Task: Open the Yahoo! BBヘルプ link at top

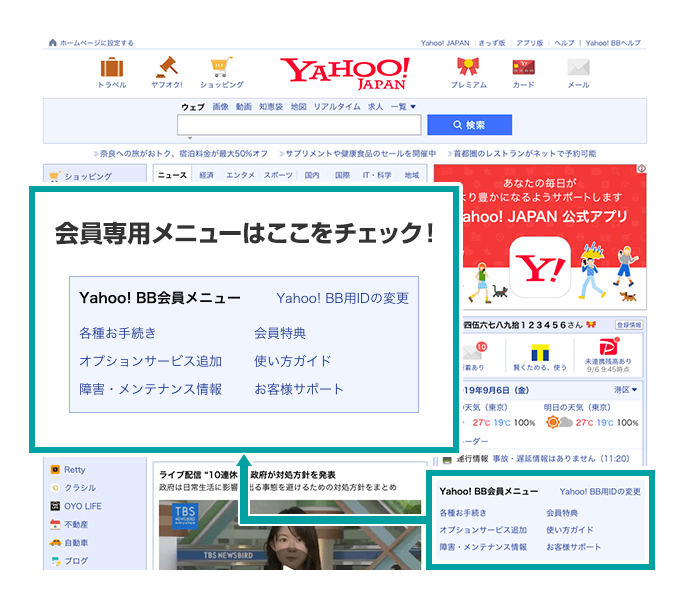Action: [x=615, y=43]
